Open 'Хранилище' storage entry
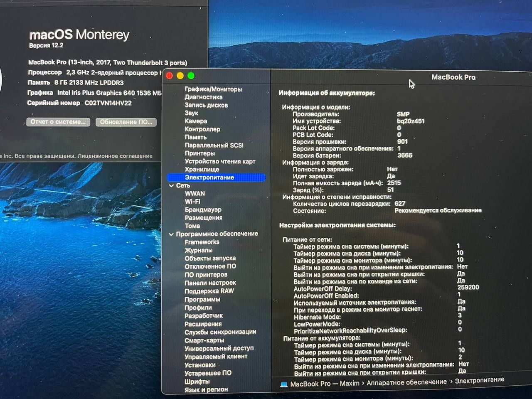 [x=202, y=169]
